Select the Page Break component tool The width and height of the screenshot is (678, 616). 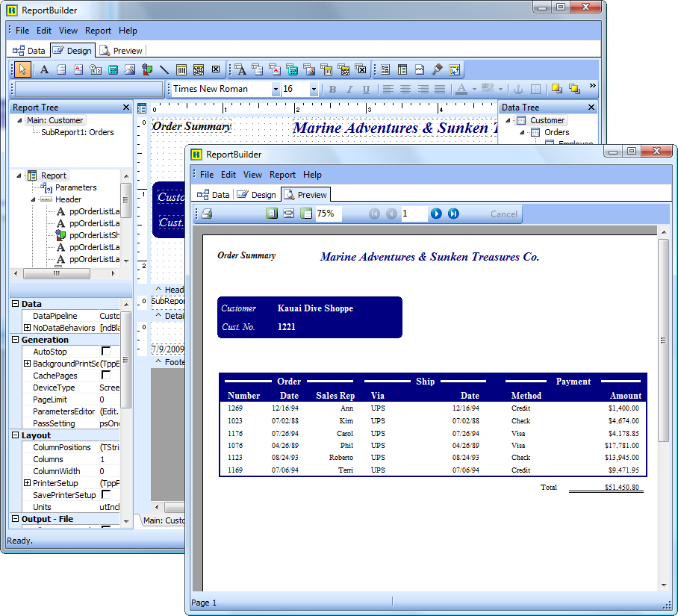click(x=420, y=69)
